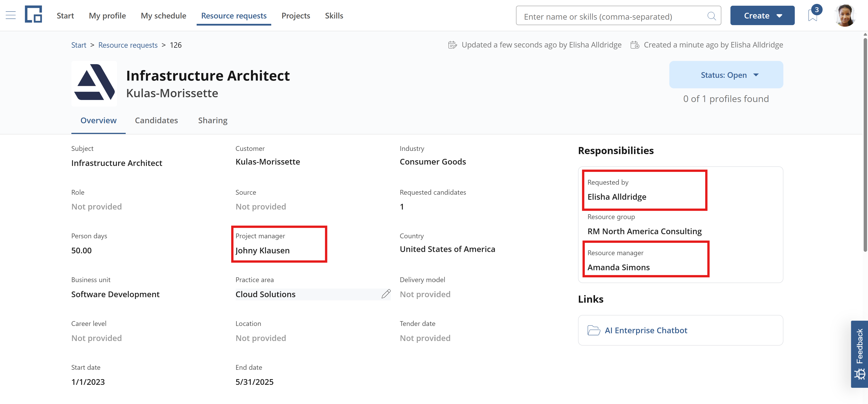Click the Elisha Alldridge Requested by value
The image size is (868, 404).
coord(617,197)
